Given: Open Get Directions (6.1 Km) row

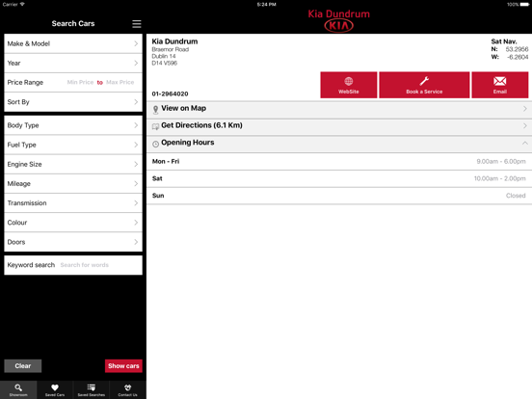Looking at the screenshot, I should point(339,126).
